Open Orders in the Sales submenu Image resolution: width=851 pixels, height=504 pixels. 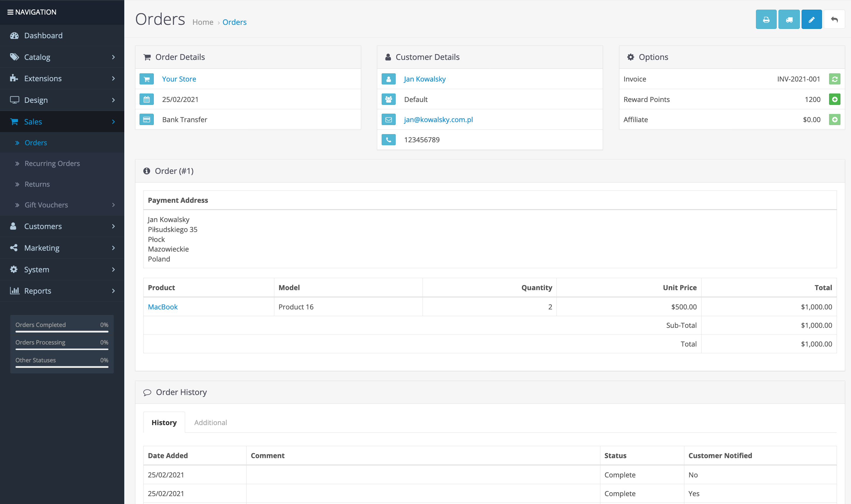(x=62, y=143)
